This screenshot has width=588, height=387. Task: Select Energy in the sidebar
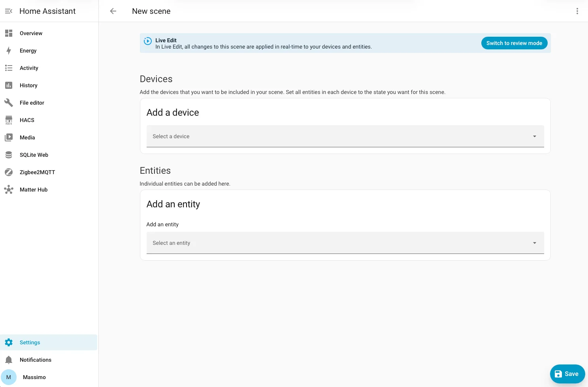[49, 51]
